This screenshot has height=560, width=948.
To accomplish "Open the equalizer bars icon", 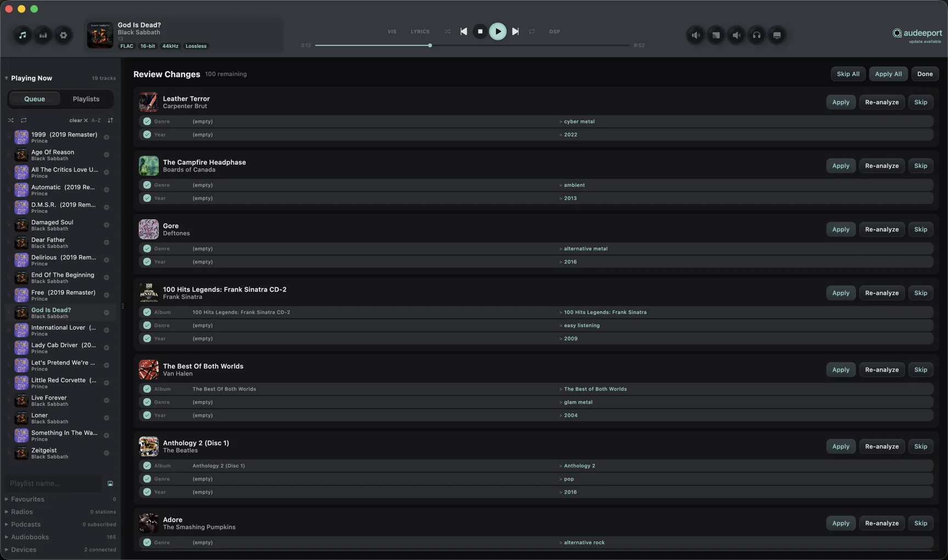I will click(x=43, y=35).
